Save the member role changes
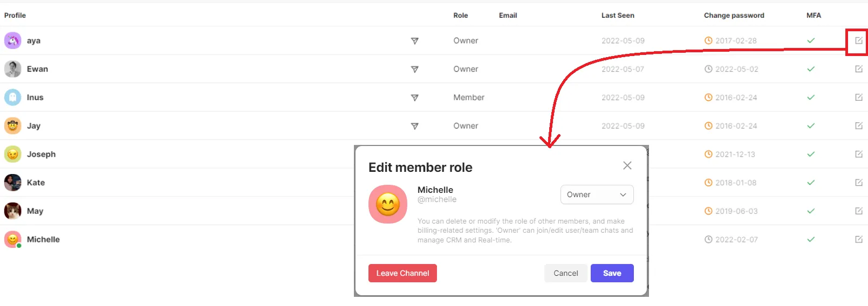Viewport: 868px width, 306px height. (612, 273)
